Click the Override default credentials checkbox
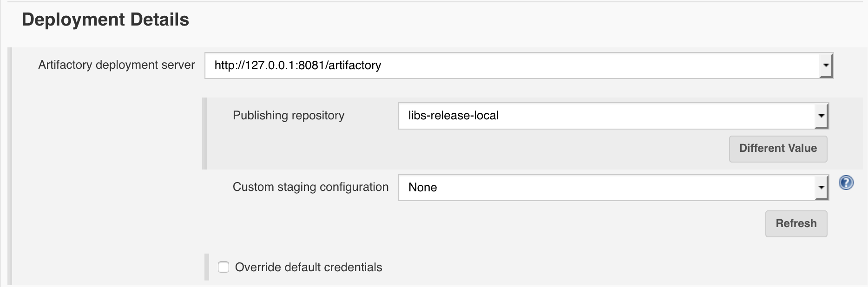Image resolution: width=868 pixels, height=287 pixels. pos(224,267)
